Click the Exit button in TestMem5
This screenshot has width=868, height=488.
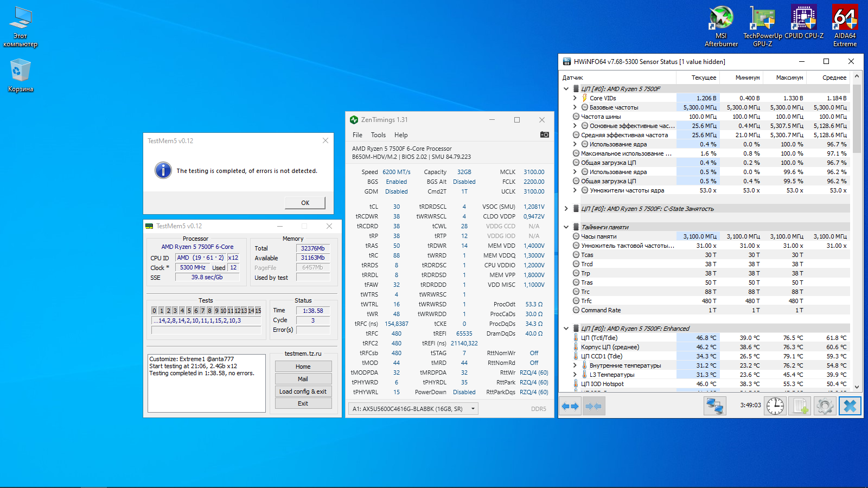tap(303, 403)
